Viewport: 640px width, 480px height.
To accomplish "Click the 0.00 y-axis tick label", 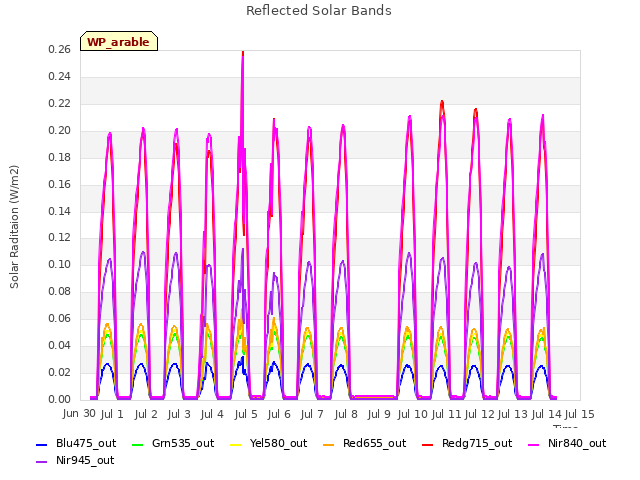I will click(x=59, y=399).
